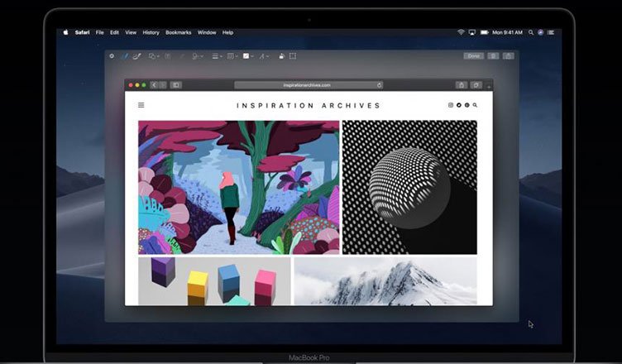Open the dotted sphere image thumbnail

(x=409, y=187)
